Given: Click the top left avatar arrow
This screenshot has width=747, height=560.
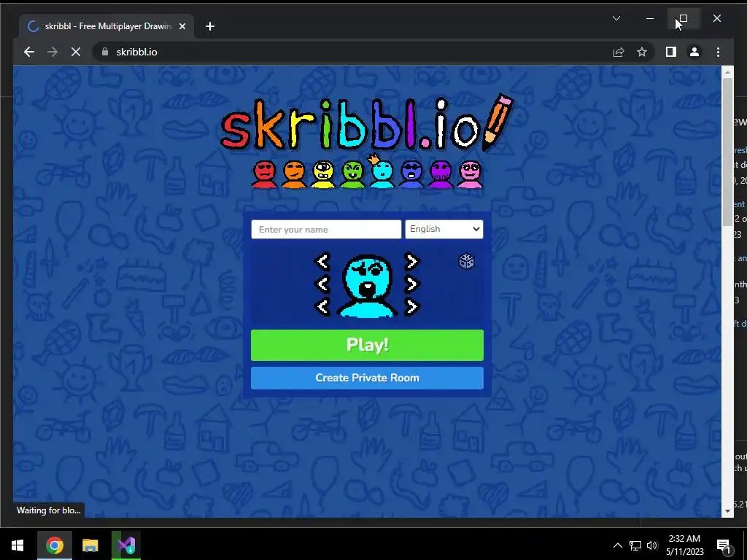Looking at the screenshot, I should [323, 262].
